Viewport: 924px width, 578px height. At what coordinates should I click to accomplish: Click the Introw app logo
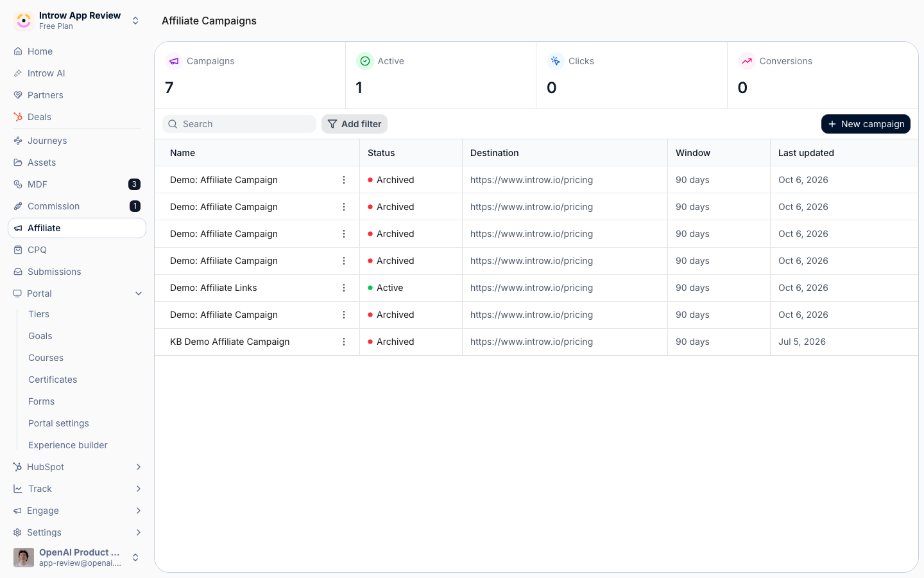point(24,21)
